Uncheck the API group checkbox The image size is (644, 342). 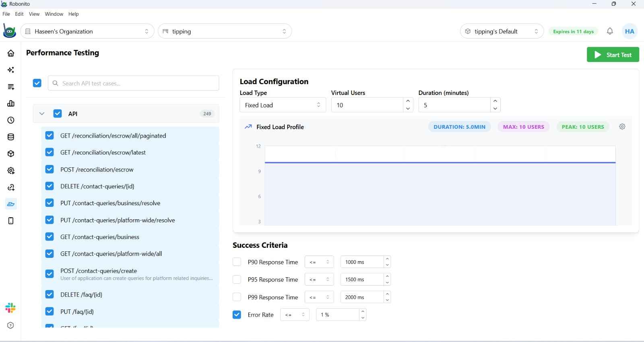pyautogui.click(x=58, y=113)
